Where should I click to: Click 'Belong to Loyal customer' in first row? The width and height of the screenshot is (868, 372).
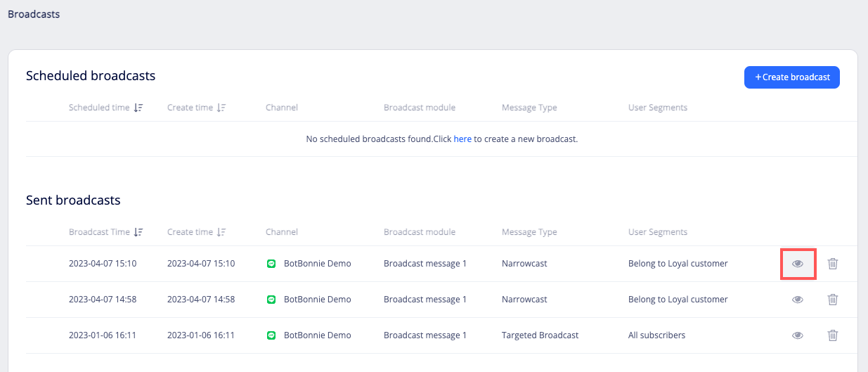[678, 264]
